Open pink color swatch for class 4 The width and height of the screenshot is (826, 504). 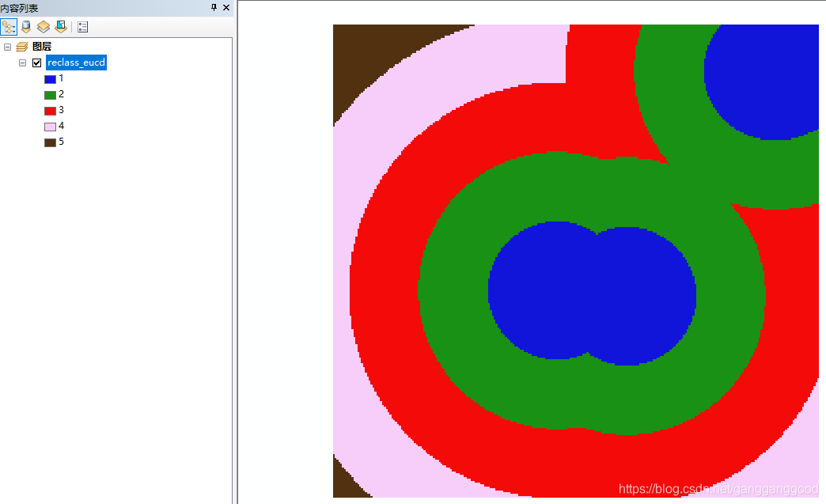coord(50,127)
